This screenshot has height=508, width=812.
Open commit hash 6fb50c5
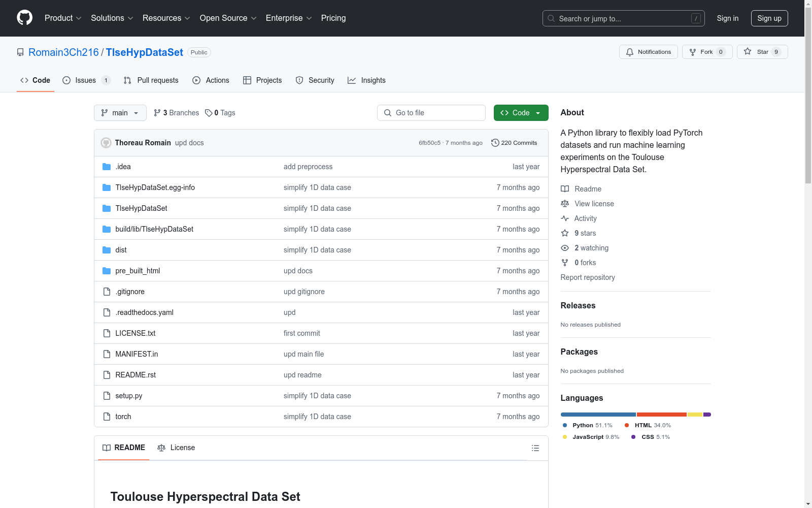[x=429, y=143]
